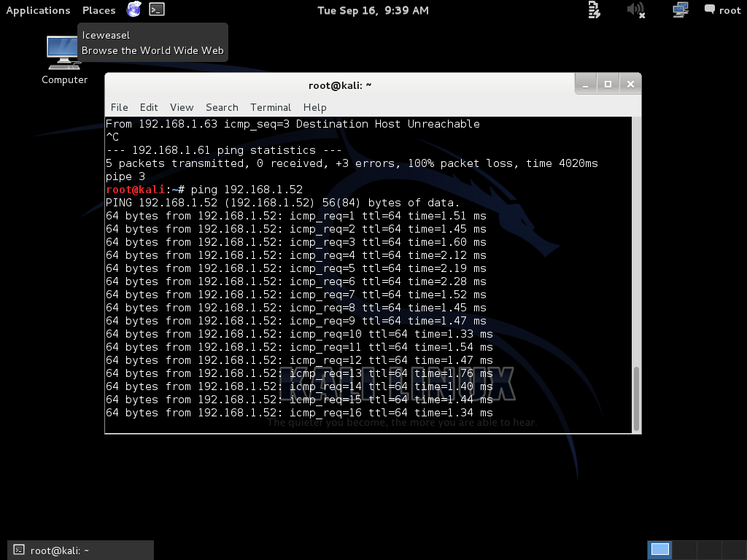This screenshot has height=560, width=747.
Task: Open the Terminal menu
Action: (x=270, y=107)
